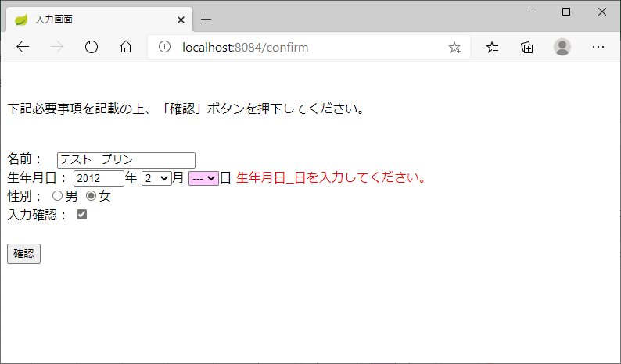Switch to the 入力画面 tab
The height and width of the screenshot is (364, 621).
tap(99, 20)
